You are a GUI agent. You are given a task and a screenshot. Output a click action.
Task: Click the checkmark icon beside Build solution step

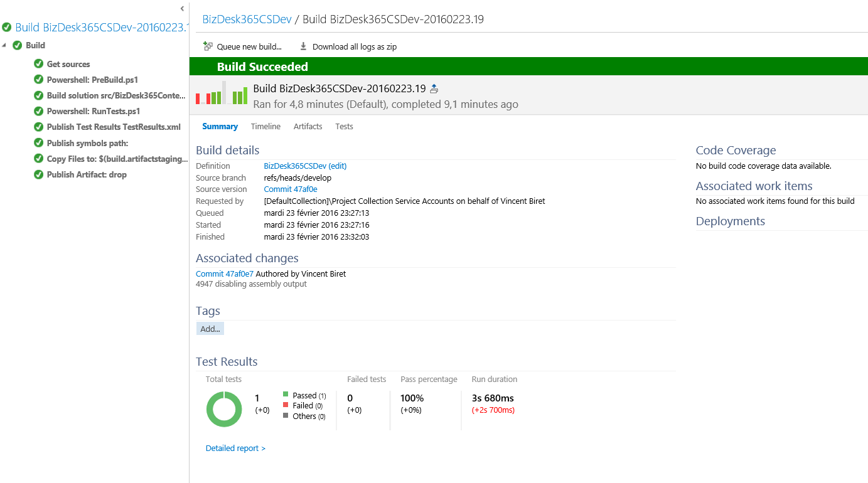click(38, 95)
